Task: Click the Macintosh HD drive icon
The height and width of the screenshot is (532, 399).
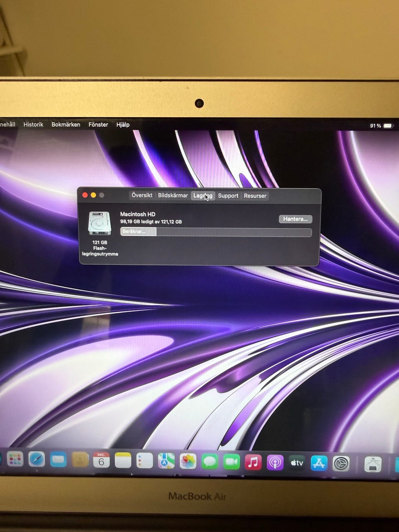Action: pos(100,223)
